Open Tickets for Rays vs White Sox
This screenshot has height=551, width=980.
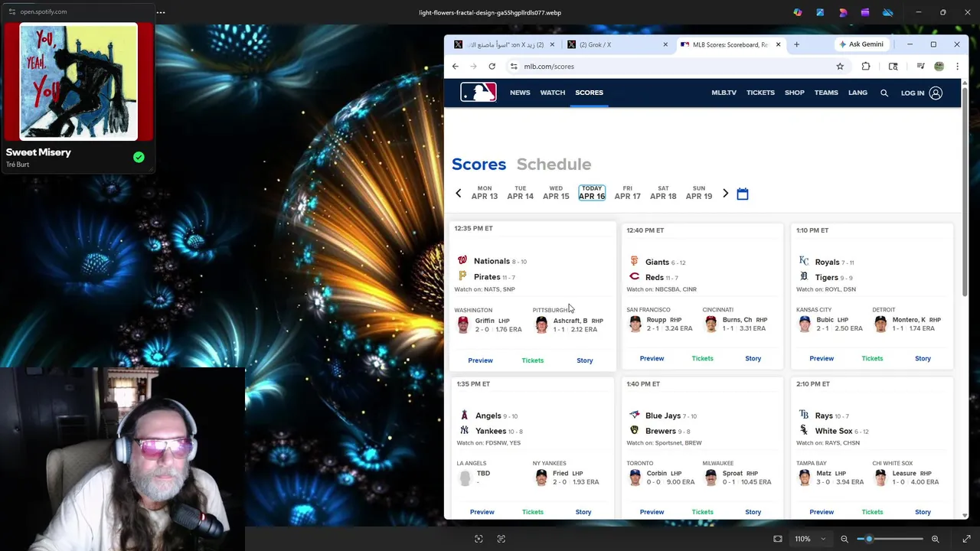pyautogui.click(x=872, y=512)
